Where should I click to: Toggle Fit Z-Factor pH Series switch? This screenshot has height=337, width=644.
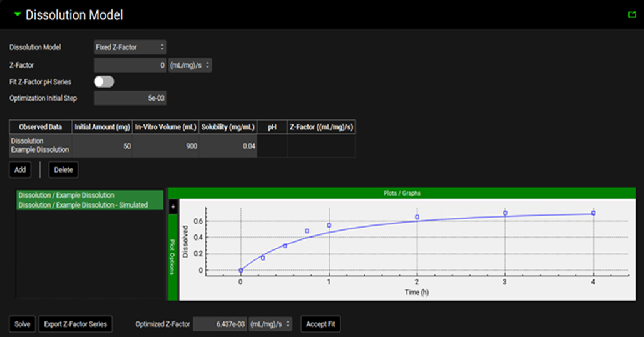104,82
